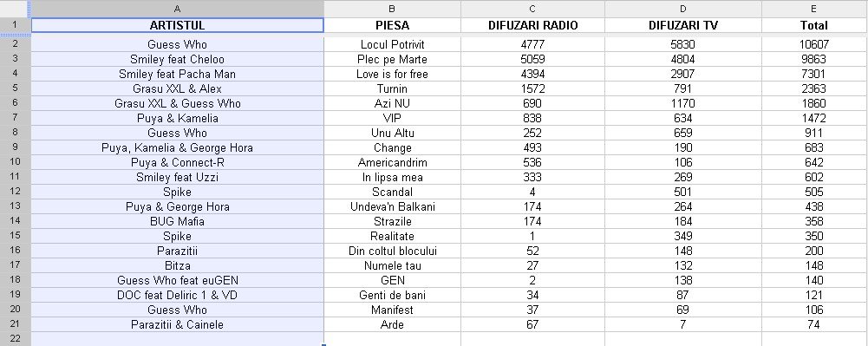Click column E header
This screenshot has height=346, width=868.
click(x=814, y=9)
